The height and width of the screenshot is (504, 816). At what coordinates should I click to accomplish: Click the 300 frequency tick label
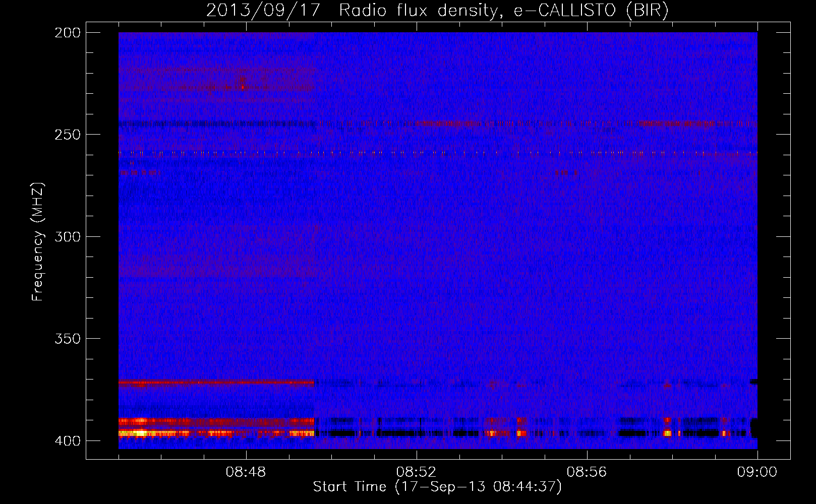[68, 236]
